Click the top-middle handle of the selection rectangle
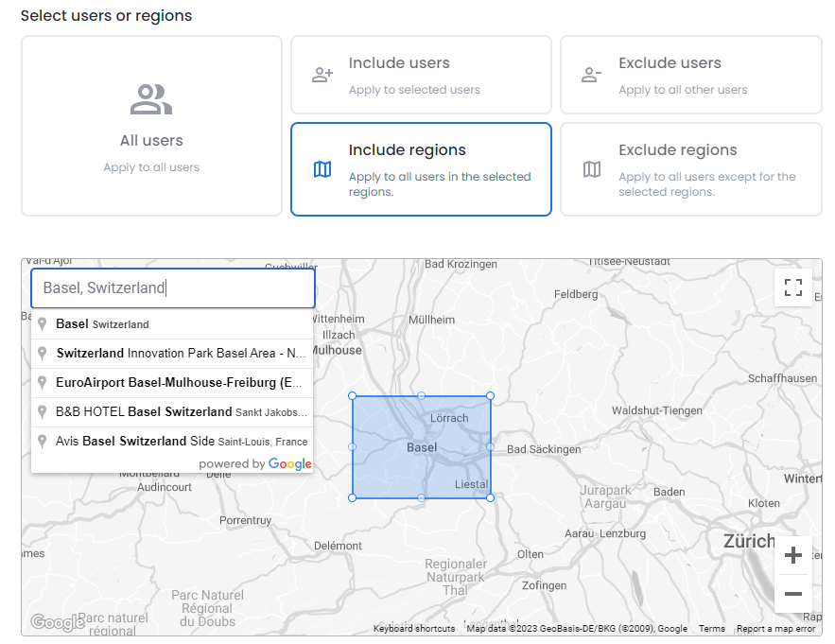Viewport: 835px width, 644px height. pos(421,396)
